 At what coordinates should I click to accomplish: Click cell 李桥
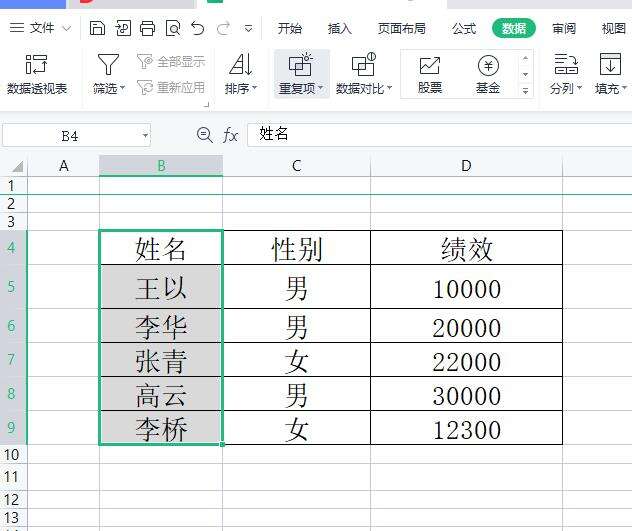click(x=161, y=428)
